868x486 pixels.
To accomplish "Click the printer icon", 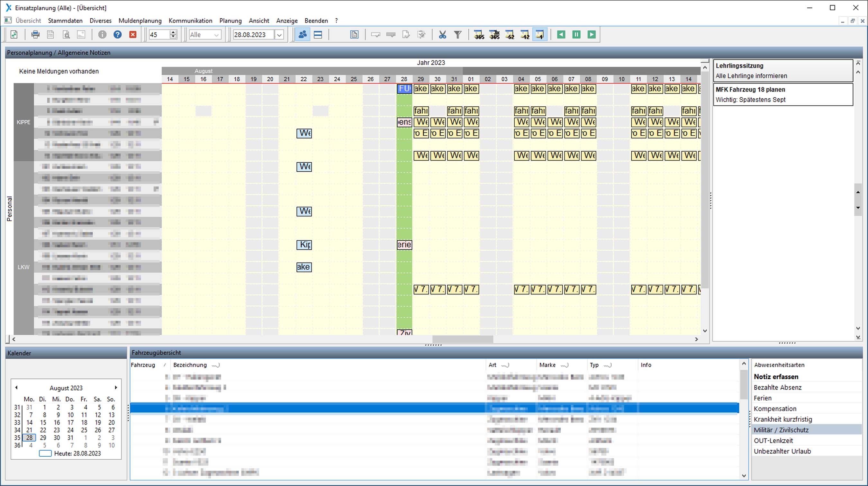I will (35, 34).
